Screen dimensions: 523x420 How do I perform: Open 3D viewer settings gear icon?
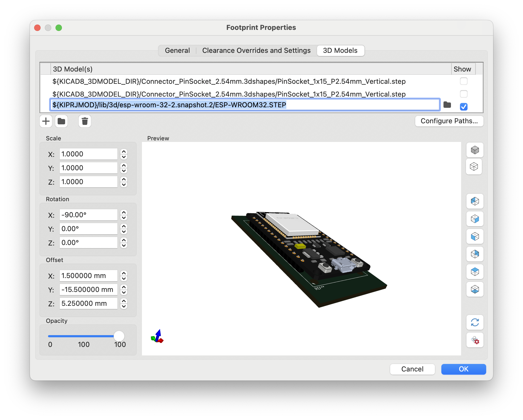click(475, 340)
